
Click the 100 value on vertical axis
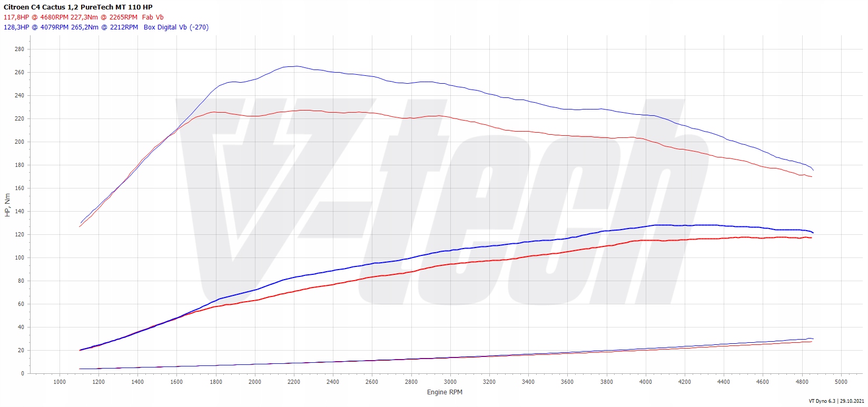point(19,258)
